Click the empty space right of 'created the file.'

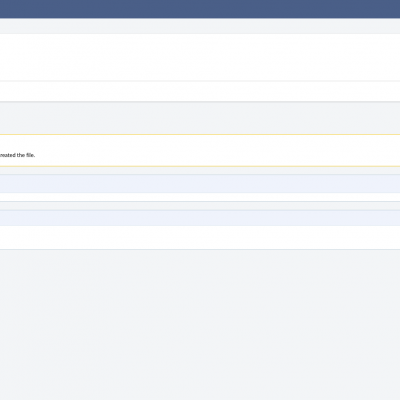click(x=218, y=155)
